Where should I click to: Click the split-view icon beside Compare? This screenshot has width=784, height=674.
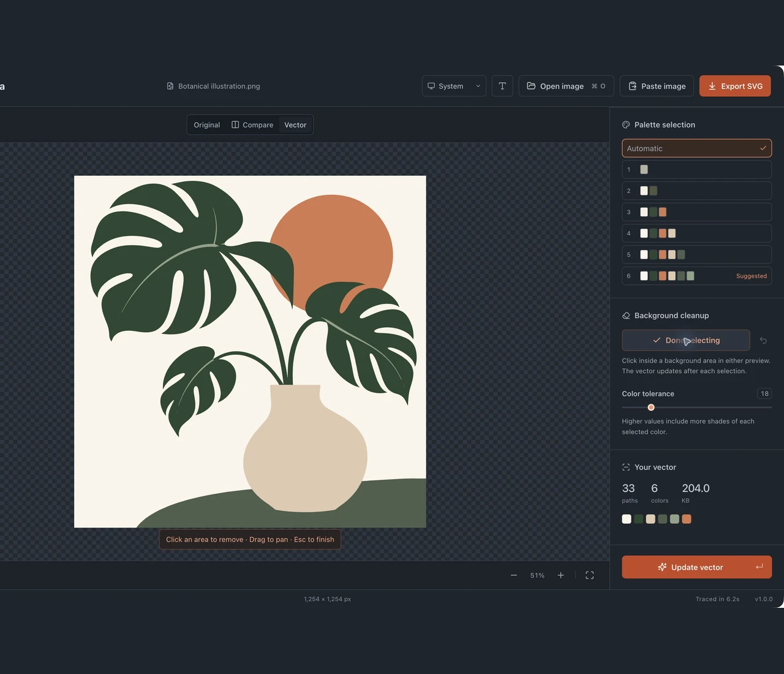pyautogui.click(x=235, y=124)
